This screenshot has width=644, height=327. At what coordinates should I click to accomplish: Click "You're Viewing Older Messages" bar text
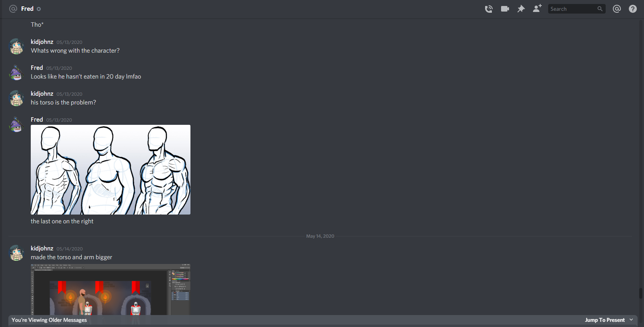[49, 320]
